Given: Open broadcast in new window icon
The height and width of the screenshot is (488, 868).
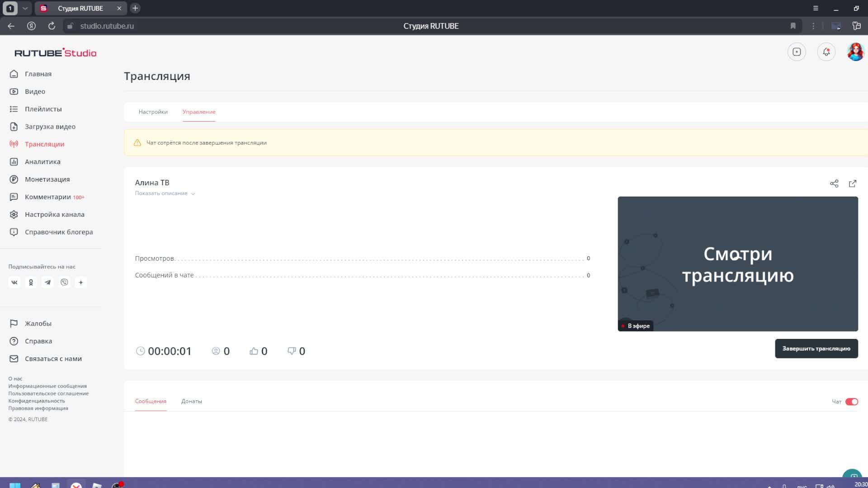Looking at the screenshot, I should [x=853, y=183].
